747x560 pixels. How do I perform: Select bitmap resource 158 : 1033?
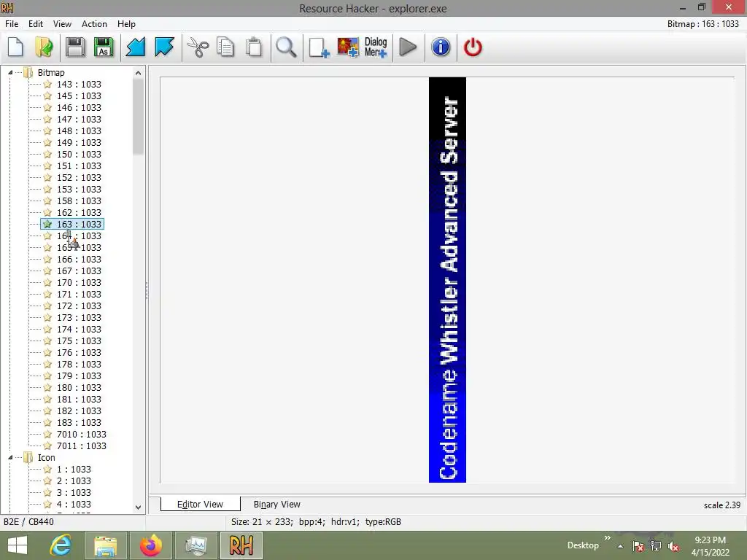coord(79,201)
